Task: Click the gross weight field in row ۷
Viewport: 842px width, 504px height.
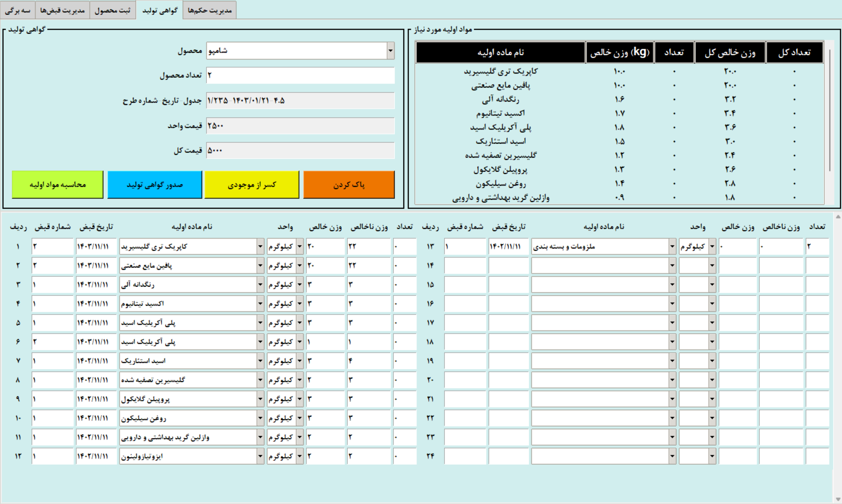Action: pyautogui.click(x=369, y=361)
